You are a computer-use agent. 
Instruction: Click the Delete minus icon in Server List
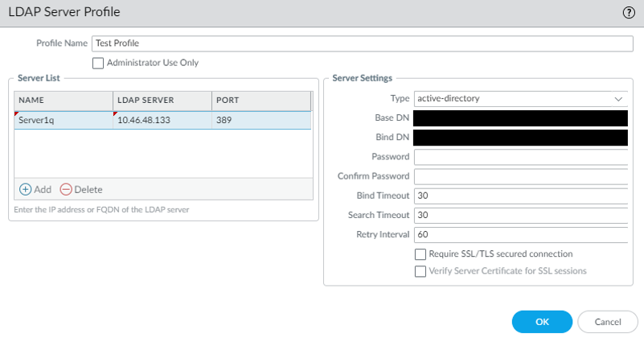[66, 189]
